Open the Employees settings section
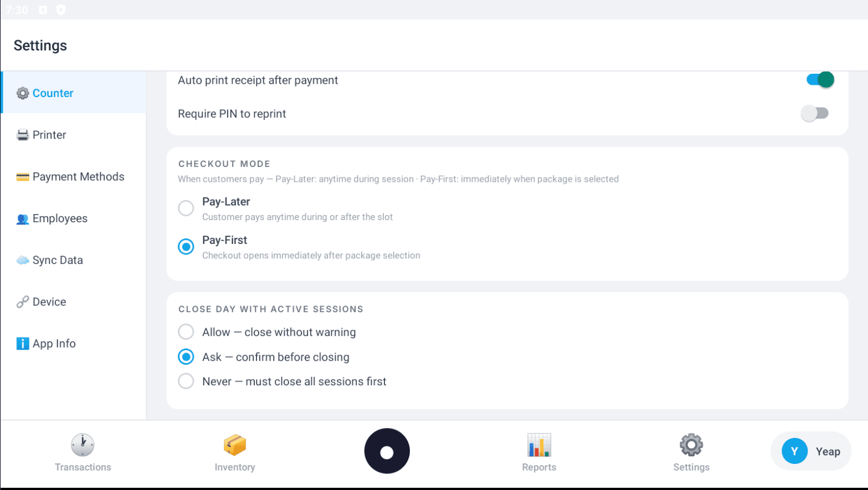 click(x=60, y=218)
